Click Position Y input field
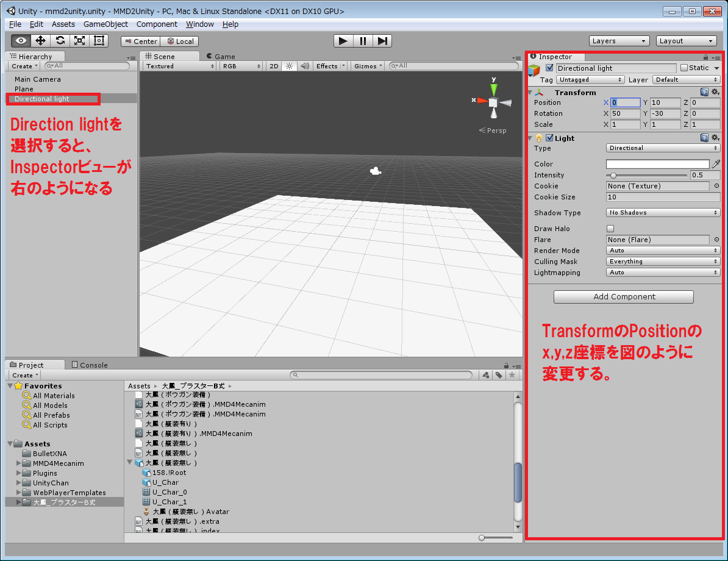The height and width of the screenshot is (561, 728). [665, 102]
